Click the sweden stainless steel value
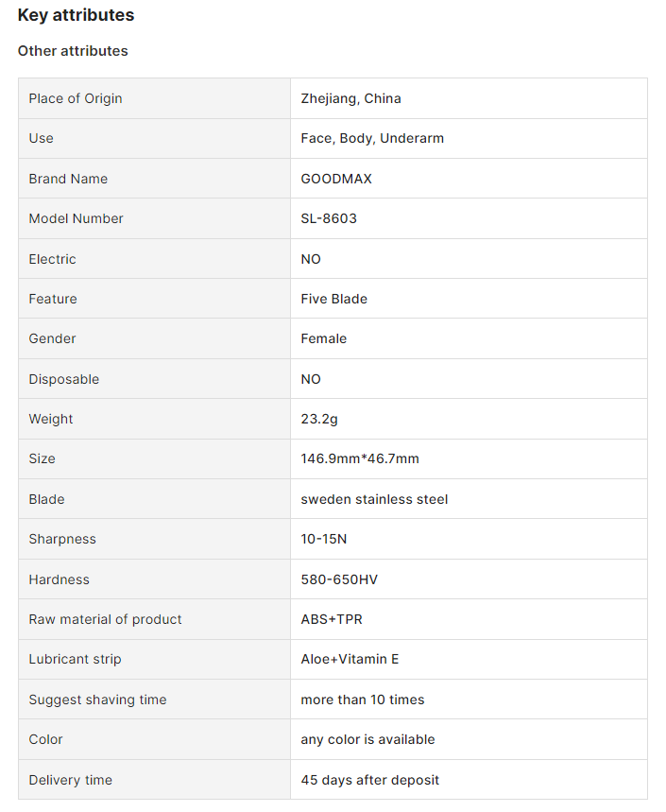Image resolution: width=666 pixels, height=812 pixels. (374, 499)
